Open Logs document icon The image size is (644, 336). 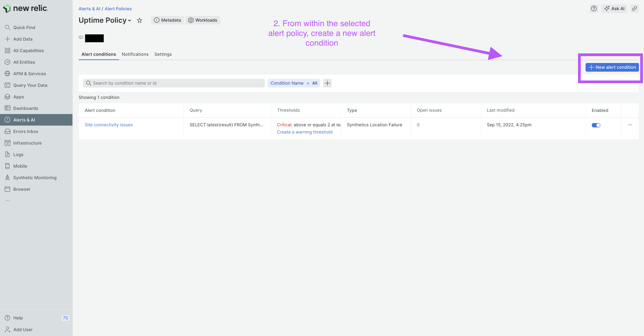8,155
